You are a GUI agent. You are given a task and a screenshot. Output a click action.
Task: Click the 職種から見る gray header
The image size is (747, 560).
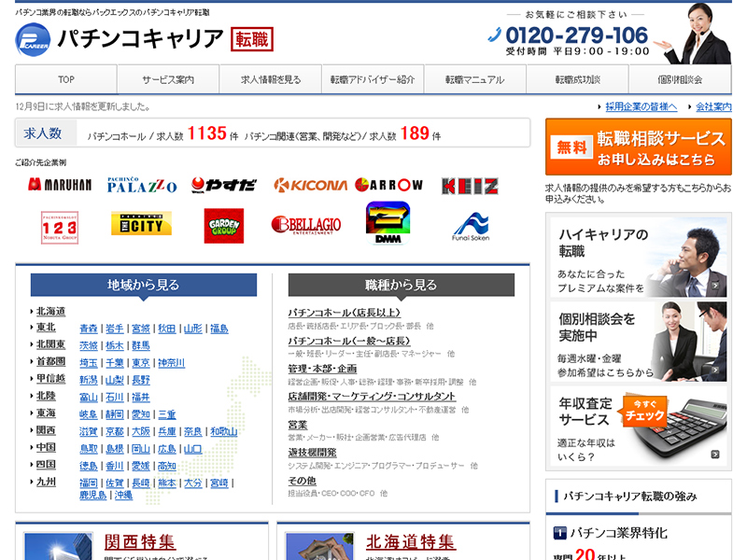click(x=402, y=285)
